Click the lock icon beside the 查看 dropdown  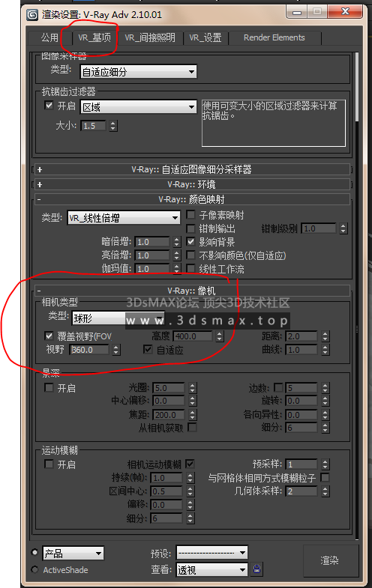point(256,569)
